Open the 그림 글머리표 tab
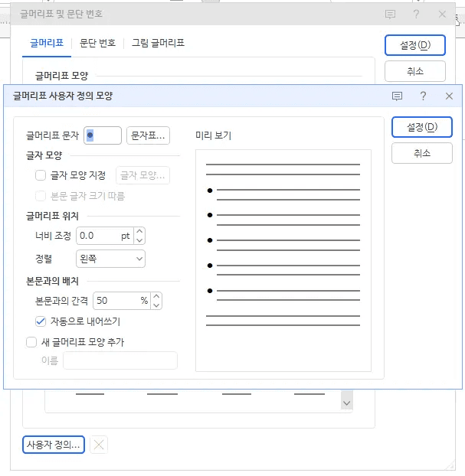 (x=158, y=43)
